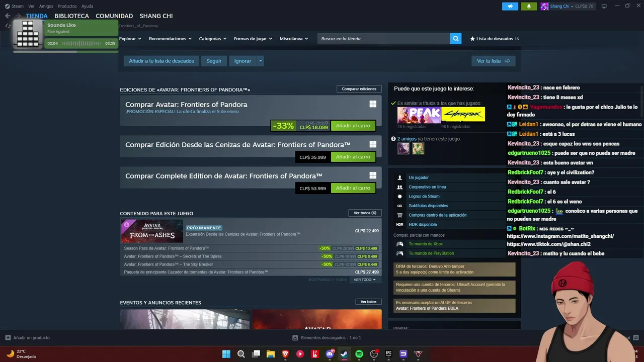
Task: Click Añadir a tu lista de deseados
Action: [x=162, y=61]
